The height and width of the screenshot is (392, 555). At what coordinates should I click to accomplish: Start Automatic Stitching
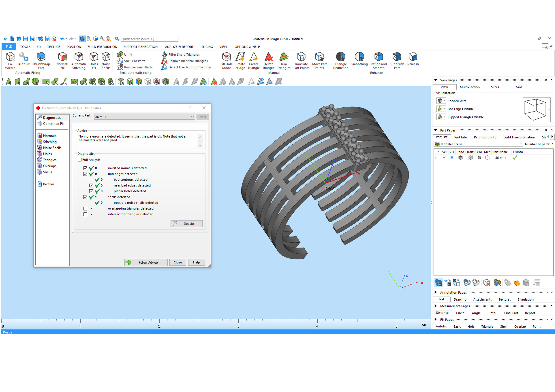pyautogui.click(x=79, y=61)
